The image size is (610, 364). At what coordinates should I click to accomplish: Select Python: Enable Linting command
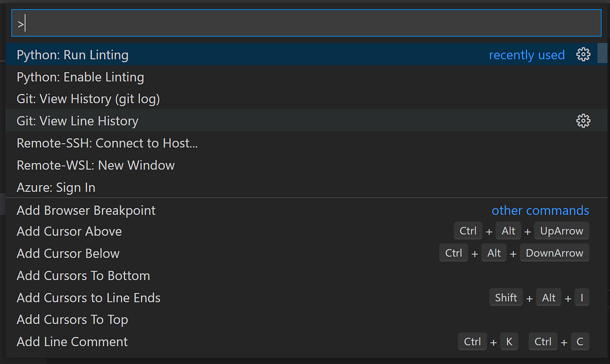[80, 77]
